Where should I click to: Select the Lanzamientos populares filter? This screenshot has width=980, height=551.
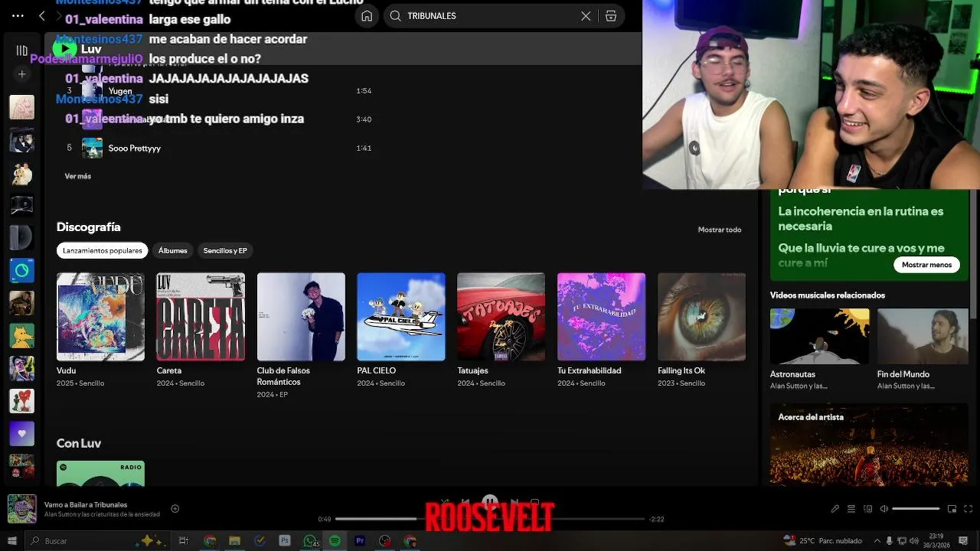(102, 250)
